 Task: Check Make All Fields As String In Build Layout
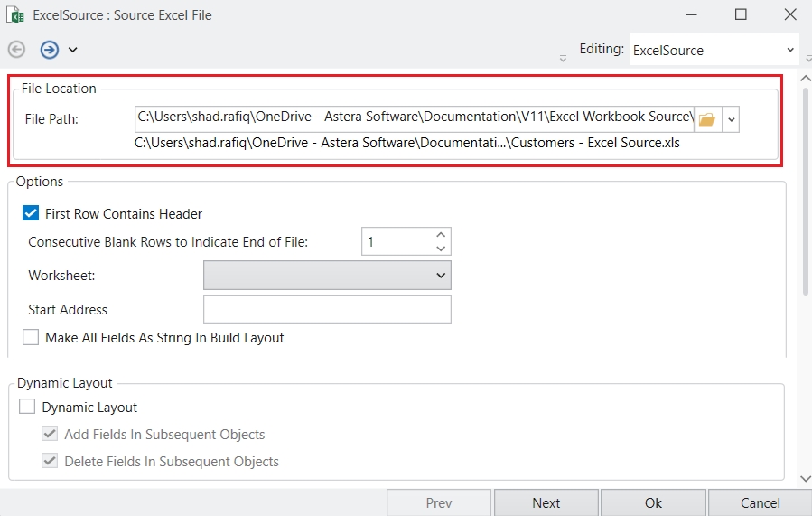pyautogui.click(x=31, y=337)
